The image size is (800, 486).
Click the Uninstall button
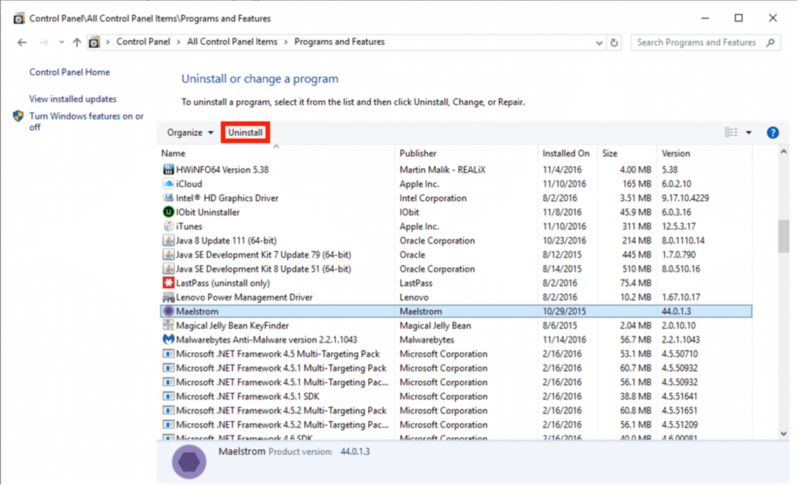pyautogui.click(x=245, y=133)
